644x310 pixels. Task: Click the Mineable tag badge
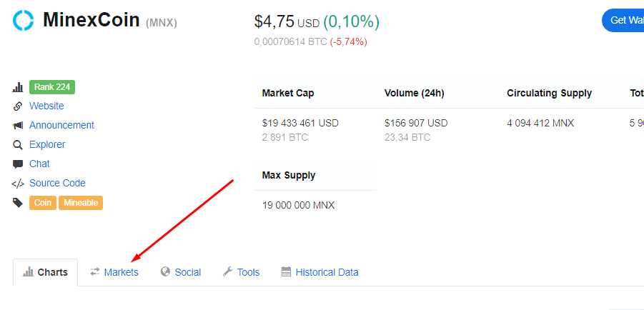click(81, 203)
